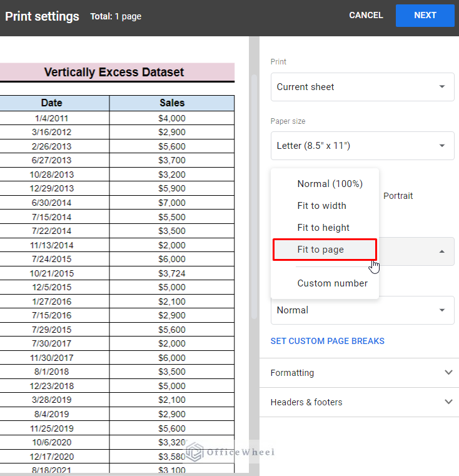The image size is (459, 476).
Task: Click the $7,000 sales cell
Action: click(172, 203)
